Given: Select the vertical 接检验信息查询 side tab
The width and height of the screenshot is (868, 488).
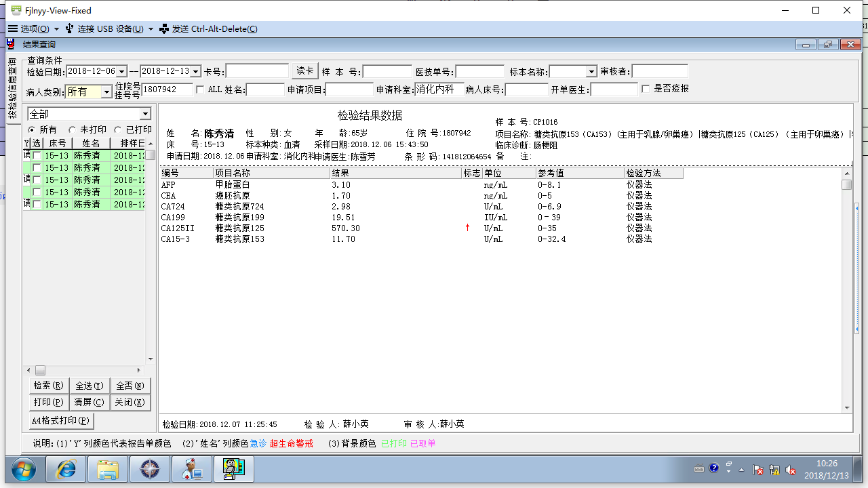Looking at the screenshot, I should 12,89.
